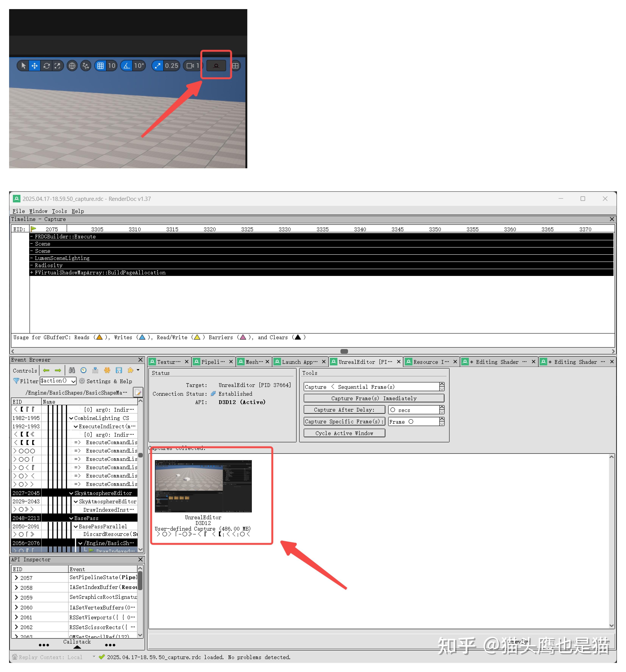Open the find events binoculars icon
The image size is (626, 672).
(x=72, y=370)
